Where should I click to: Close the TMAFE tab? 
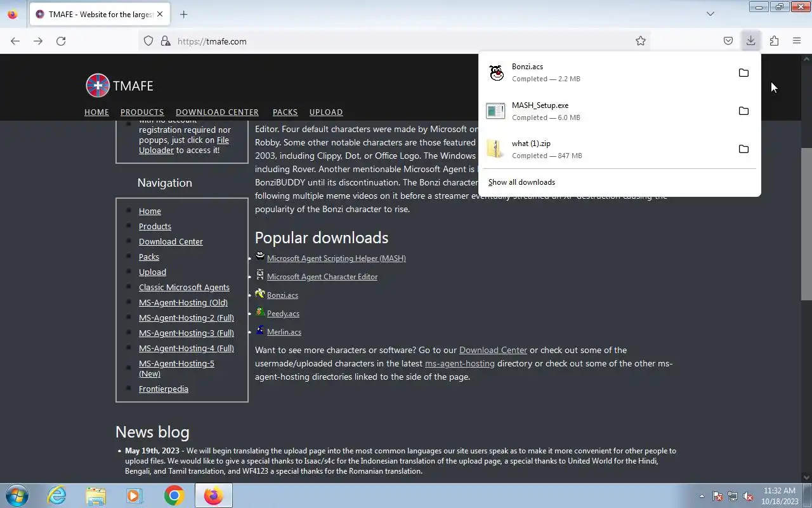pyautogui.click(x=160, y=14)
